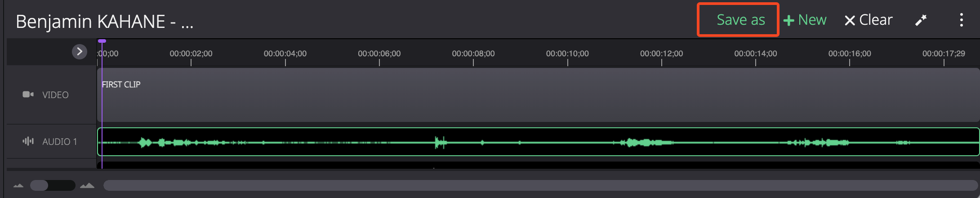
Task: Click the Save as button
Action: 740,20
